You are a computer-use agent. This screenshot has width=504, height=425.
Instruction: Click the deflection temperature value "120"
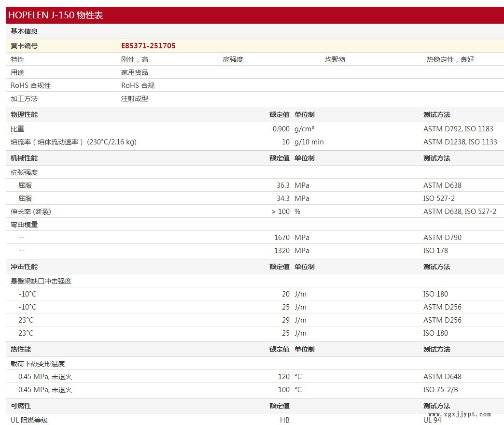(x=284, y=377)
